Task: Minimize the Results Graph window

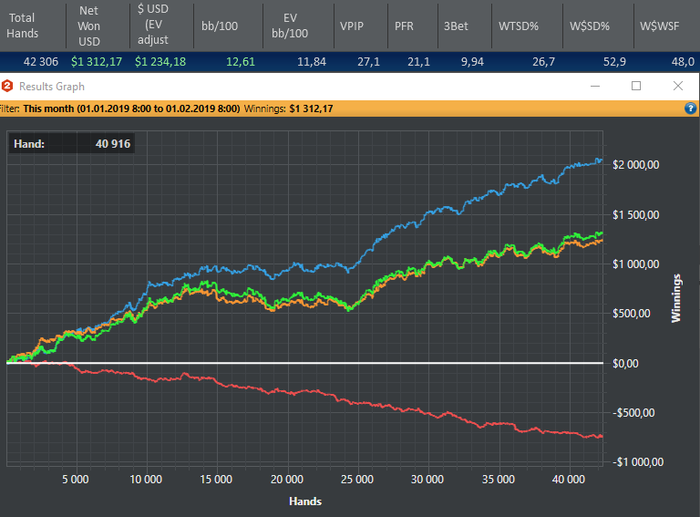Action: tap(595, 86)
